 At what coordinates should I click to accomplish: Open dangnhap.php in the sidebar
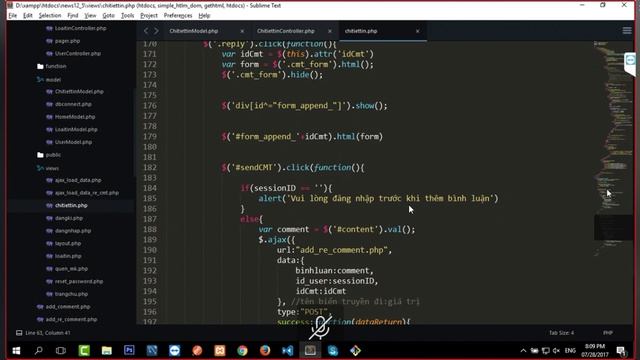point(73,231)
